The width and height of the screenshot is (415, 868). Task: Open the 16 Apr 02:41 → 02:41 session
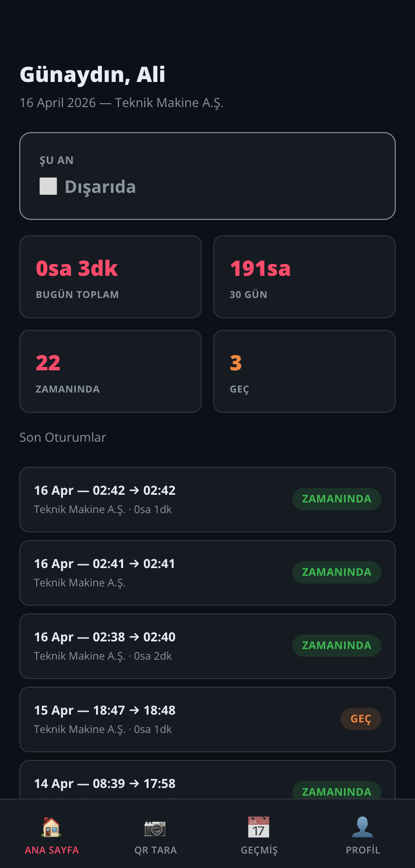(x=159, y=573)
